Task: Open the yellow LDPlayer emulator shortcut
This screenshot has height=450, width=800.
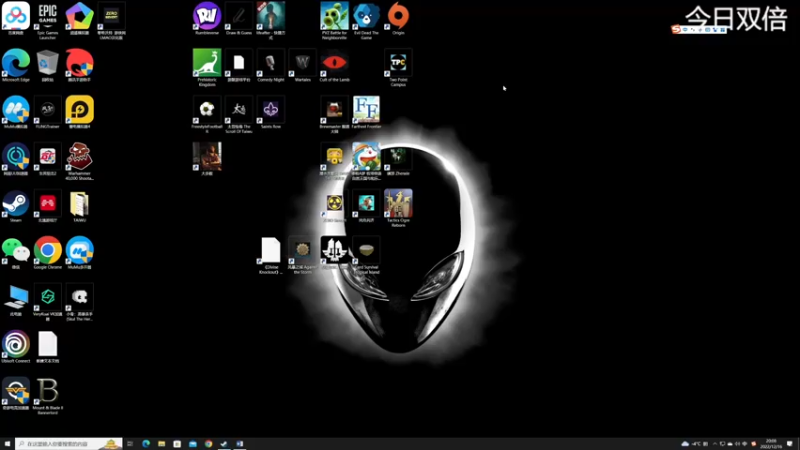Action: pos(80,112)
